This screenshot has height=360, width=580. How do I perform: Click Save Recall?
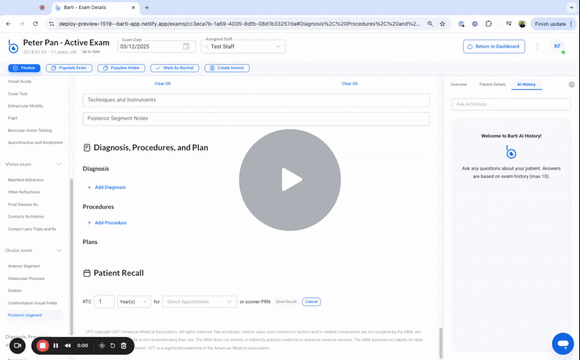click(x=286, y=302)
